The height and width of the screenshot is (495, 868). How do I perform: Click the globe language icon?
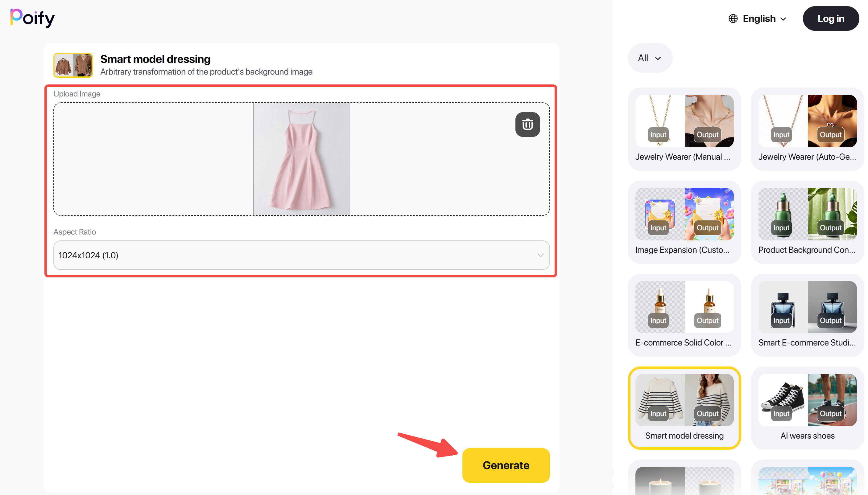pyautogui.click(x=733, y=19)
